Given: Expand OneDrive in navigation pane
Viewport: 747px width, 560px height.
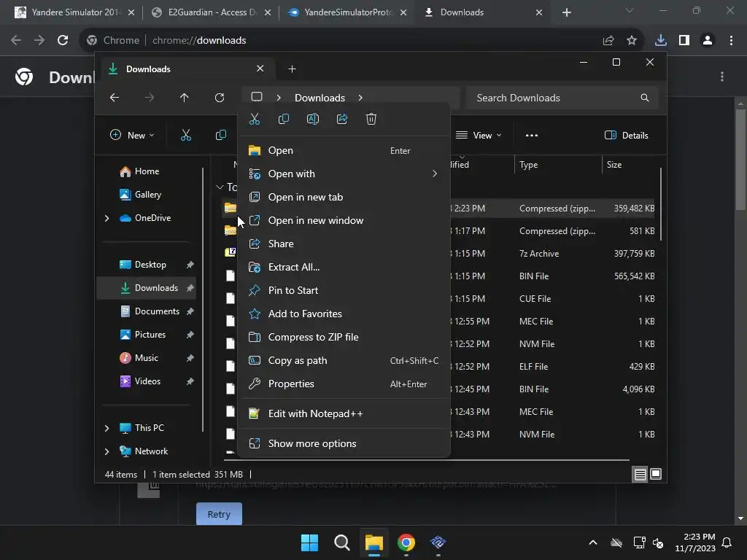Looking at the screenshot, I should [x=107, y=218].
